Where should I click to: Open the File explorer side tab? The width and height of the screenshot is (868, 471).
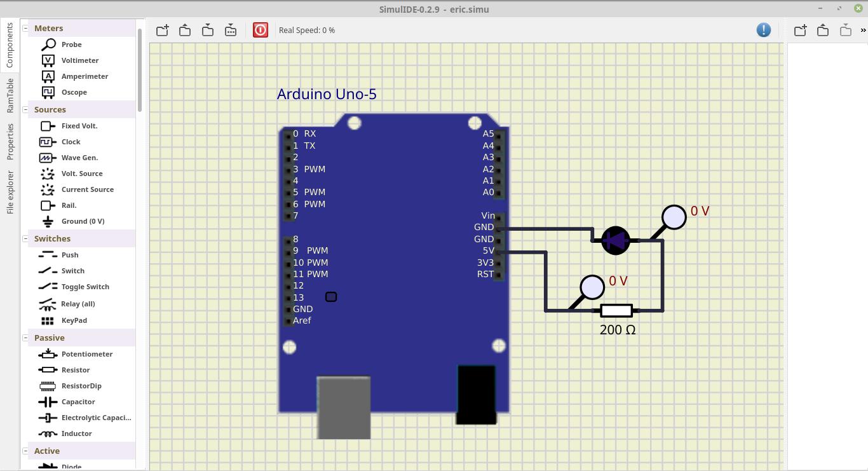coord(10,192)
